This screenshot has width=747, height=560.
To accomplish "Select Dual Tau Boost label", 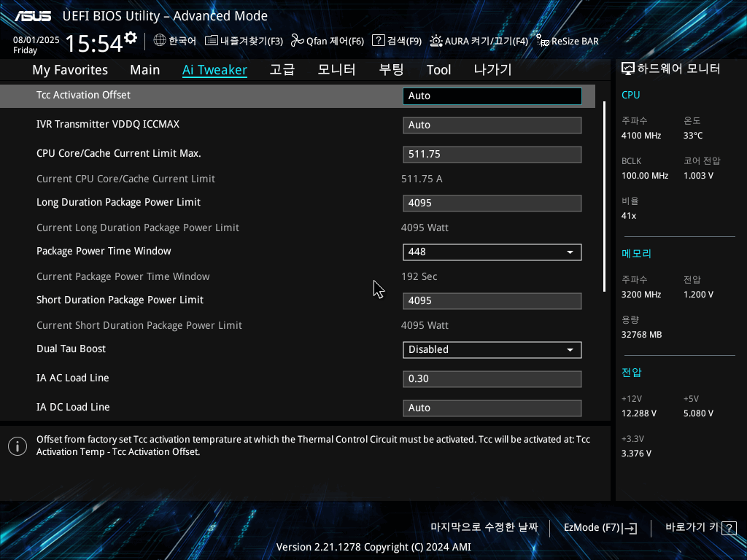I will point(71,349).
